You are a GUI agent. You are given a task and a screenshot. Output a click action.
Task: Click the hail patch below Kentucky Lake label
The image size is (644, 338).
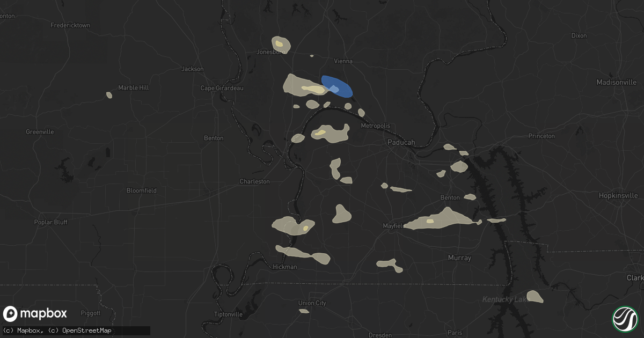(535, 296)
